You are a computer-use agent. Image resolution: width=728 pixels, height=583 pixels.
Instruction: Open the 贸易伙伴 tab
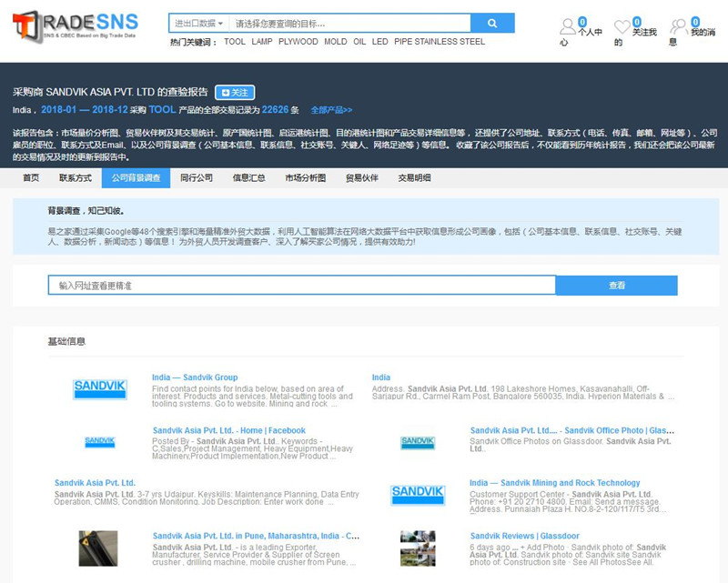pyautogui.click(x=361, y=178)
